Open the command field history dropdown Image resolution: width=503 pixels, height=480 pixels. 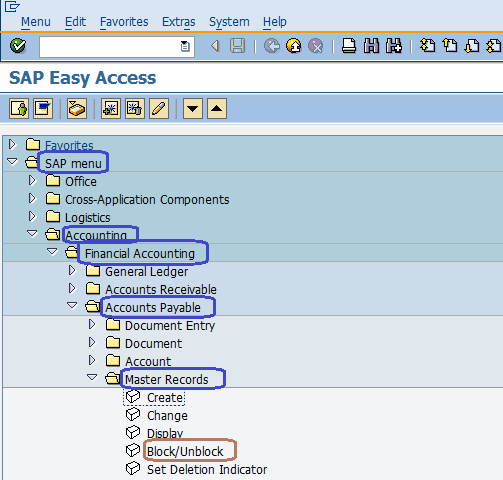tap(185, 46)
